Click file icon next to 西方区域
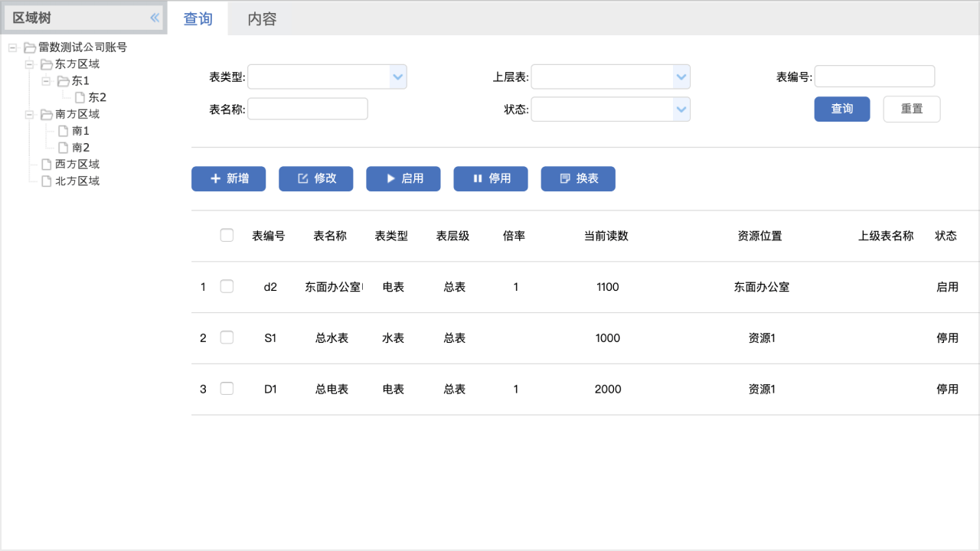Image resolution: width=980 pixels, height=551 pixels. click(x=47, y=165)
